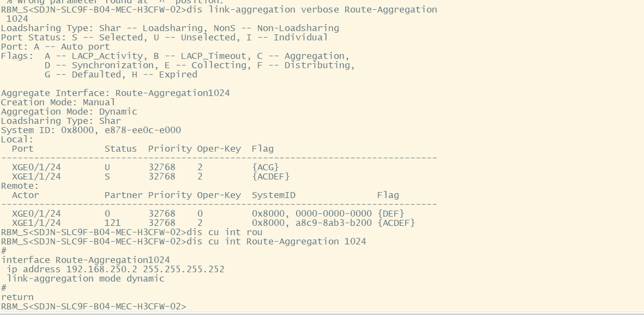Screen dimensions: 644x317
Task: Click the "return" line in the config output
Action: click(x=17, y=297)
